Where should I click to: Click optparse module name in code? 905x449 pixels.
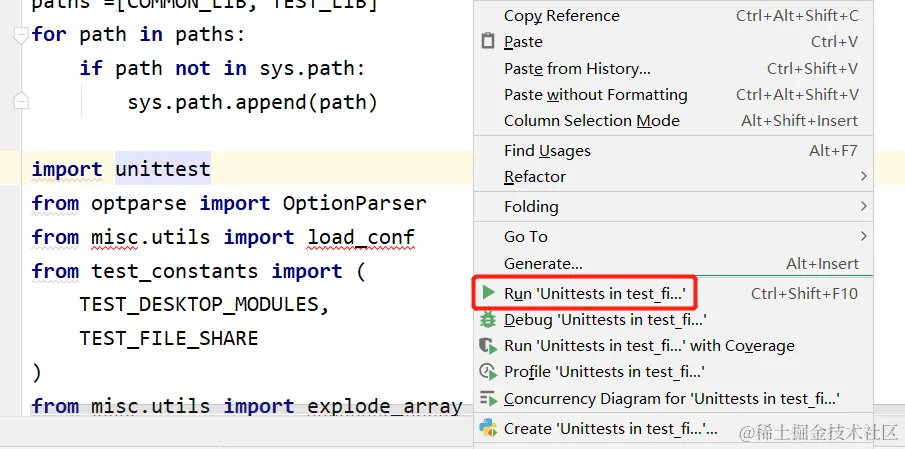click(x=139, y=203)
